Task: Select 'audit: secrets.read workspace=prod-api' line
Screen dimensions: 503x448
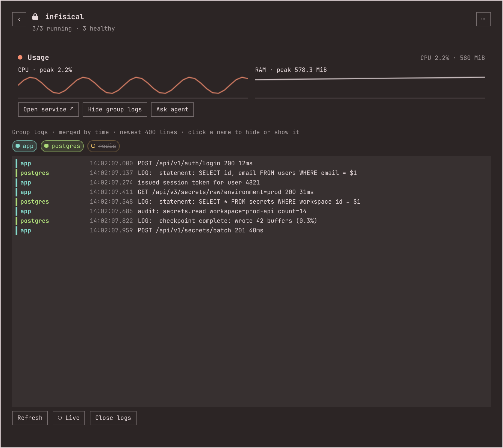Action: (251, 211)
